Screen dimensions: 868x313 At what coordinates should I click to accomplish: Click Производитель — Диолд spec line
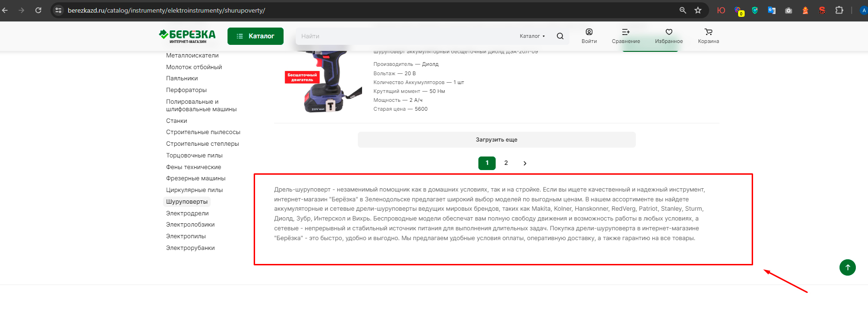[x=406, y=64]
